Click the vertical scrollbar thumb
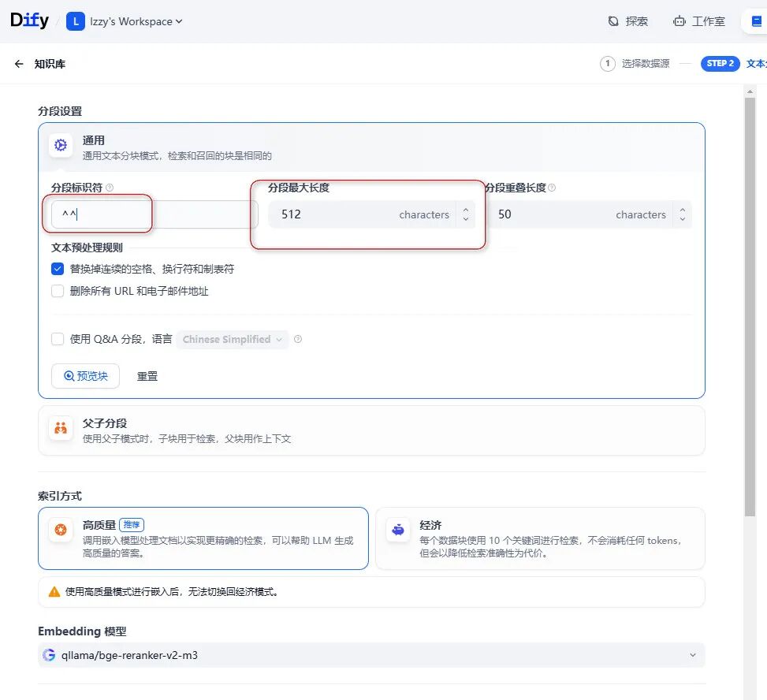Viewport: 767px width, 700px height. [x=750, y=307]
